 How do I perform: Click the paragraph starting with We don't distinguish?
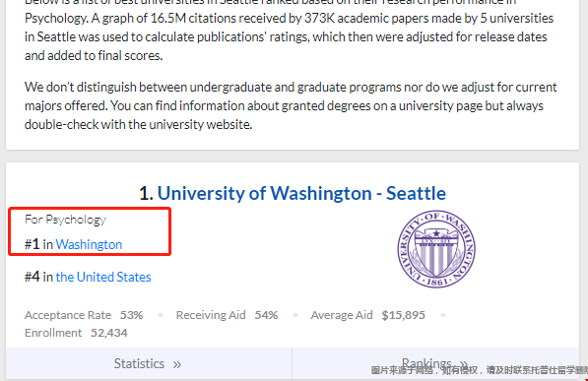click(x=291, y=105)
